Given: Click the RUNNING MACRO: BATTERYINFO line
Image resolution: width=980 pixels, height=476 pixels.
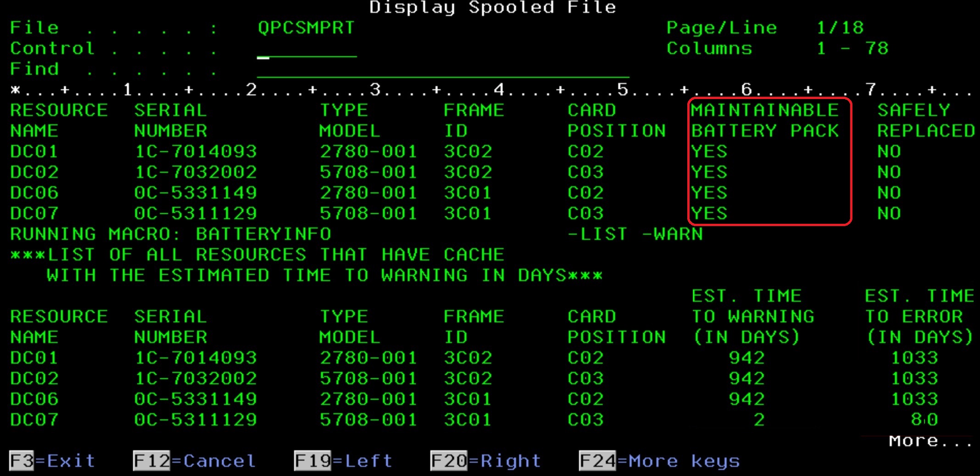Looking at the screenshot, I should click(171, 234).
